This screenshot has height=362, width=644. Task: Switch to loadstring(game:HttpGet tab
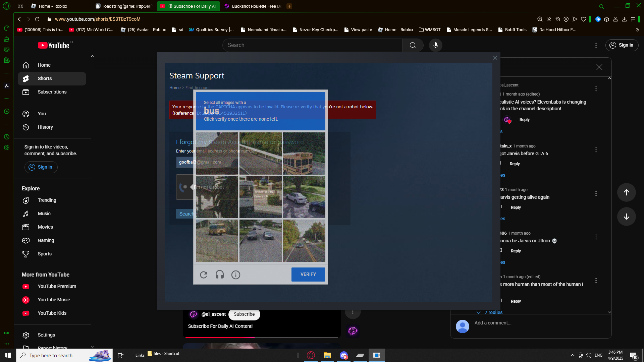pyautogui.click(x=123, y=6)
